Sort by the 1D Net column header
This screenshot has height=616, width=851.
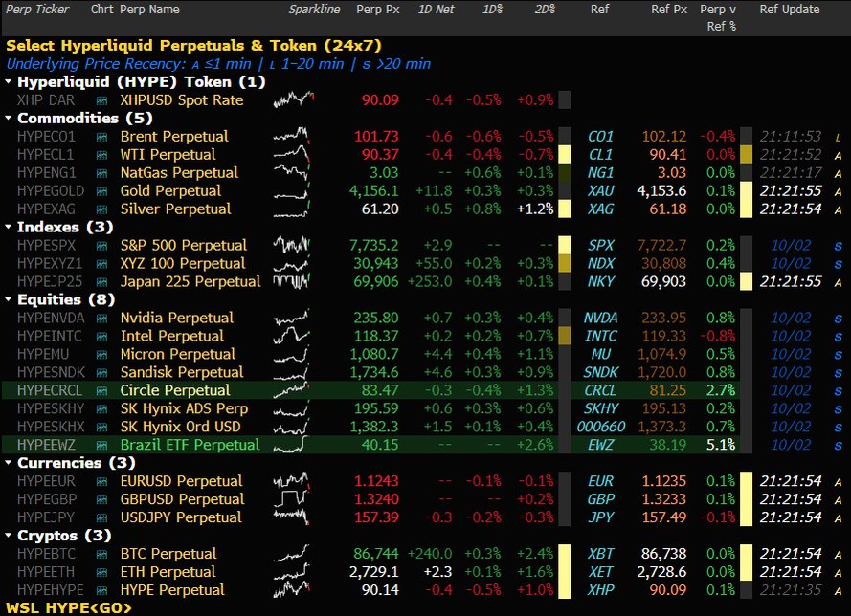pyautogui.click(x=436, y=10)
